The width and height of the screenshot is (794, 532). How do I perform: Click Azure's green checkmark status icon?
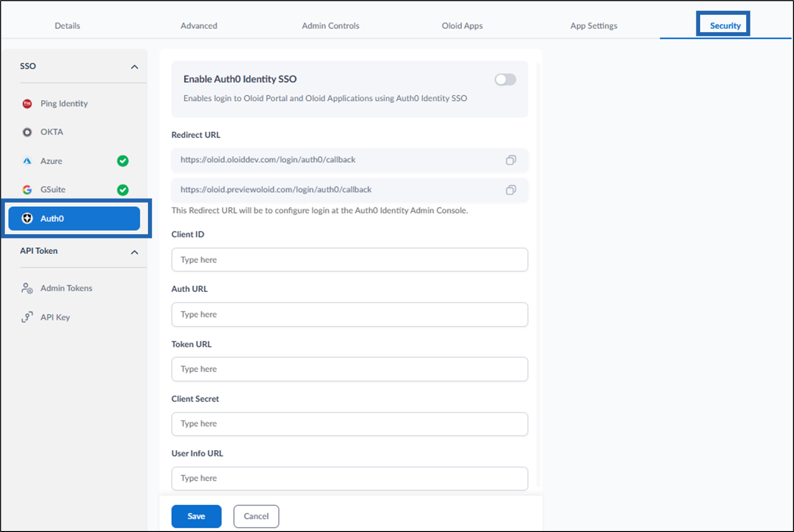click(x=123, y=161)
